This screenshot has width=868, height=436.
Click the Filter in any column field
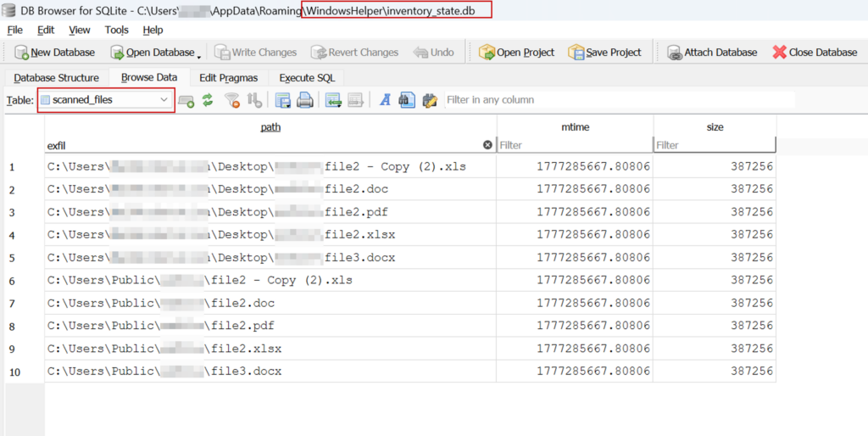coord(620,100)
